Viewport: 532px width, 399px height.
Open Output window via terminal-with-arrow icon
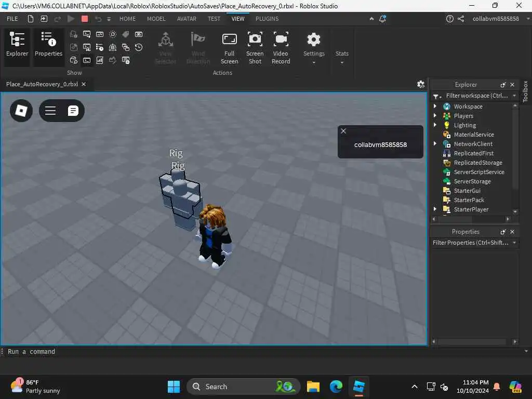click(87, 34)
